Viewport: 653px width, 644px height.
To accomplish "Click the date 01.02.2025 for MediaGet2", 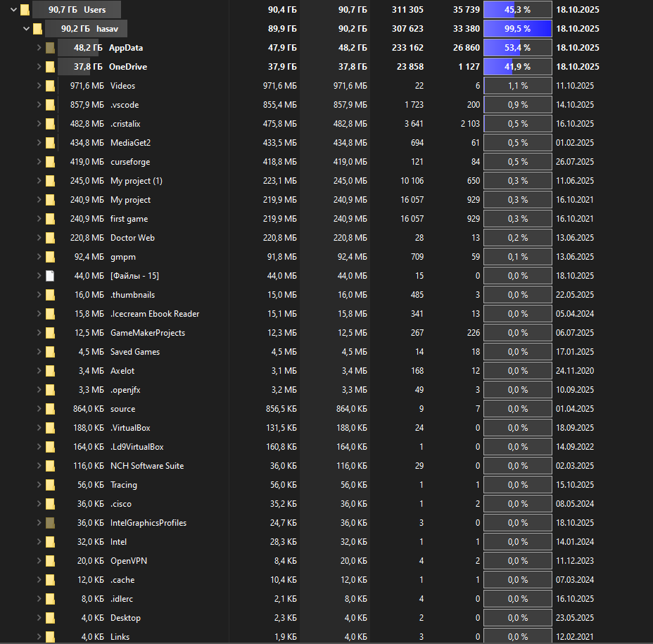I will click(x=575, y=143).
